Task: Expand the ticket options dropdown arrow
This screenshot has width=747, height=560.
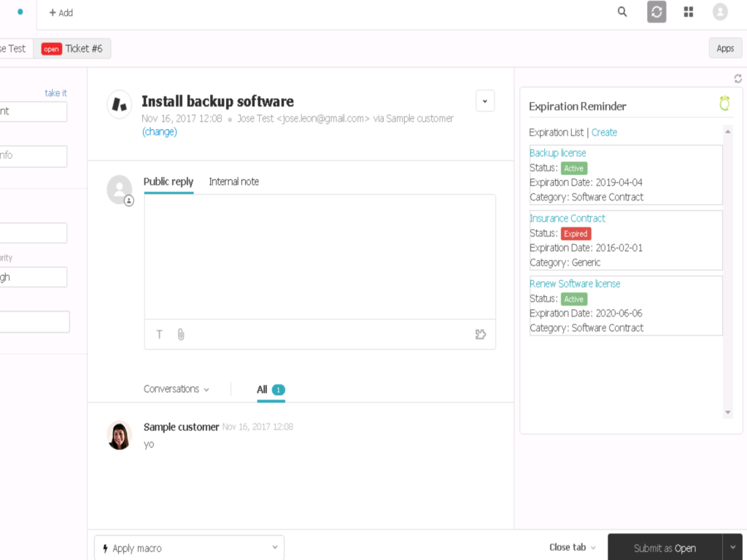Action: 485,101
